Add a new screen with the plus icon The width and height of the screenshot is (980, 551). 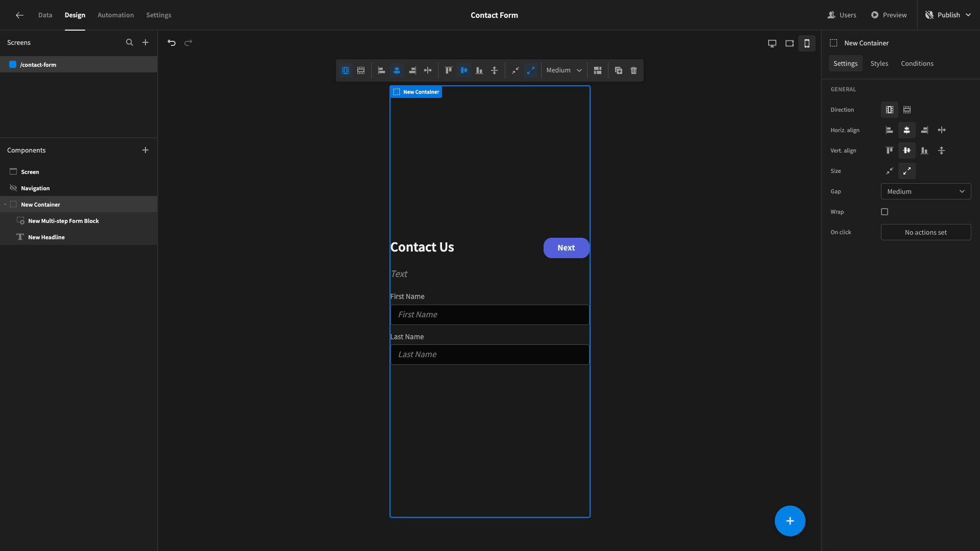pos(145,43)
